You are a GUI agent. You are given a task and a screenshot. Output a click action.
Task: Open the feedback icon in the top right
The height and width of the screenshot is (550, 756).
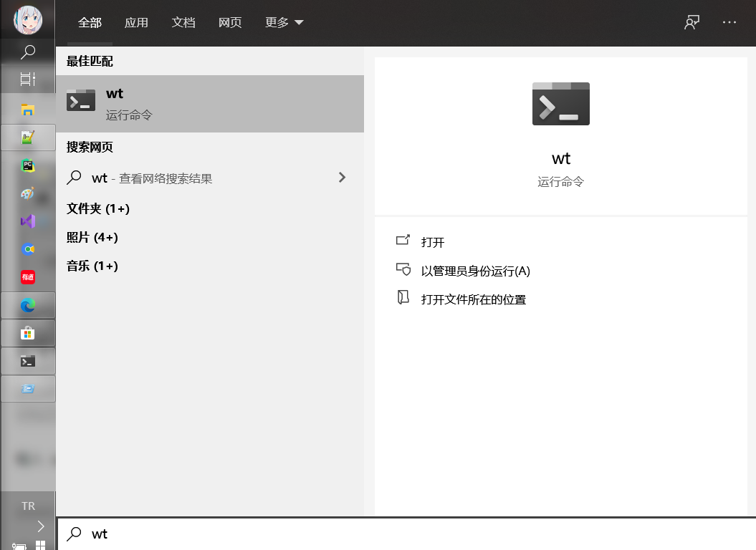point(692,22)
